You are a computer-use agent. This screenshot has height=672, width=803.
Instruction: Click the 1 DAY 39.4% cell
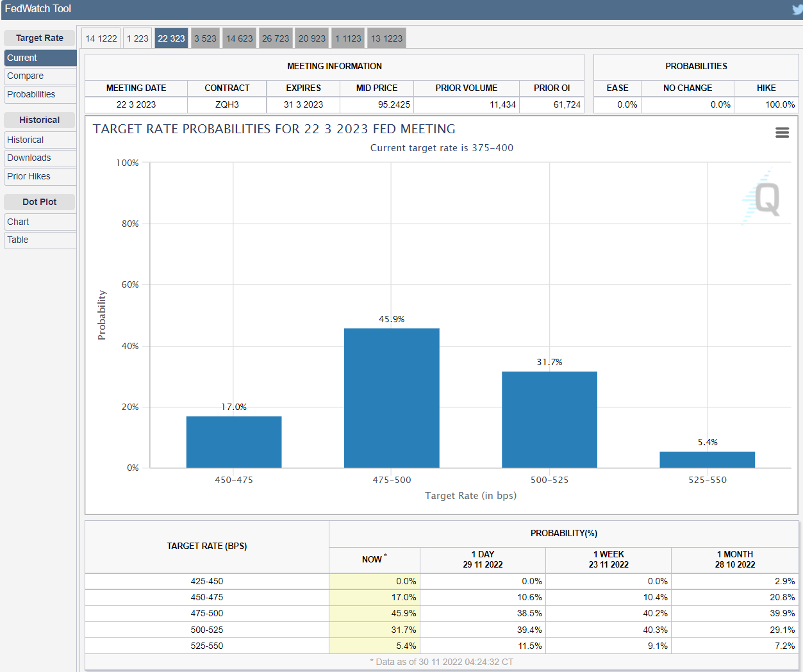click(483, 630)
